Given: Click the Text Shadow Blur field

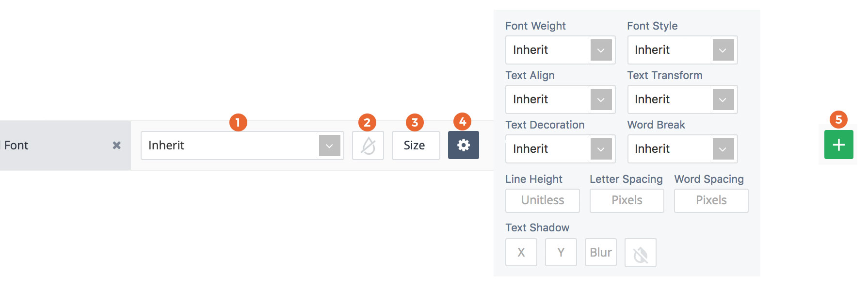Looking at the screenshot, I should 601,252.
